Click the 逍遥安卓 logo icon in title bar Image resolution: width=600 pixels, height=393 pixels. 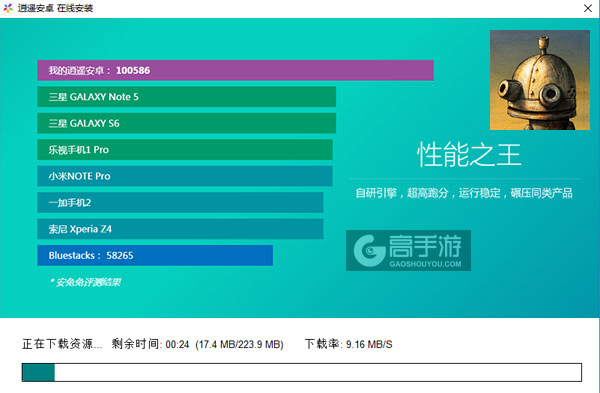pos(8,8)
